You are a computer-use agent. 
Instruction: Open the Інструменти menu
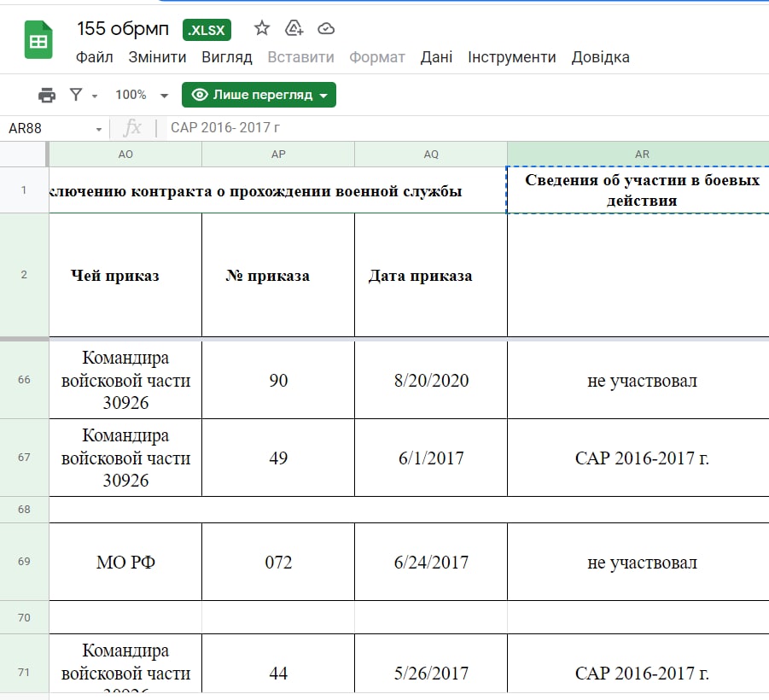511,57
